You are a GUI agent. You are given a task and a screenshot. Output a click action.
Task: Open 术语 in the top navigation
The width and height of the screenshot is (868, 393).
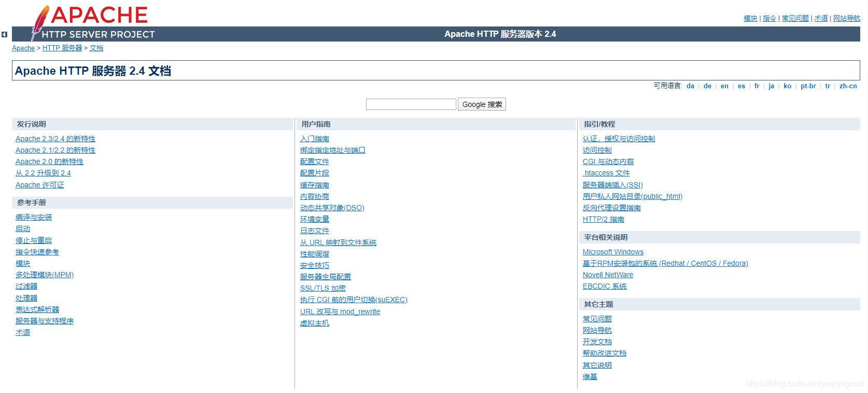(821, 18)
